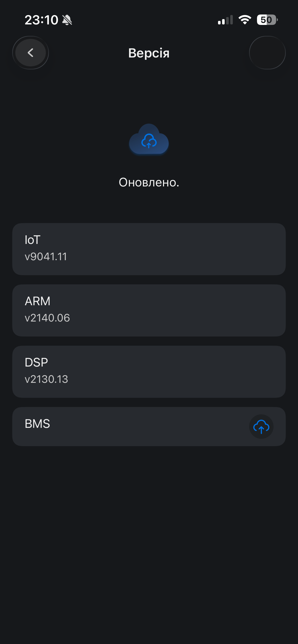The image size is (298, 644).
Task: Tap the silent mode bell icon
Action: [67, 20]
